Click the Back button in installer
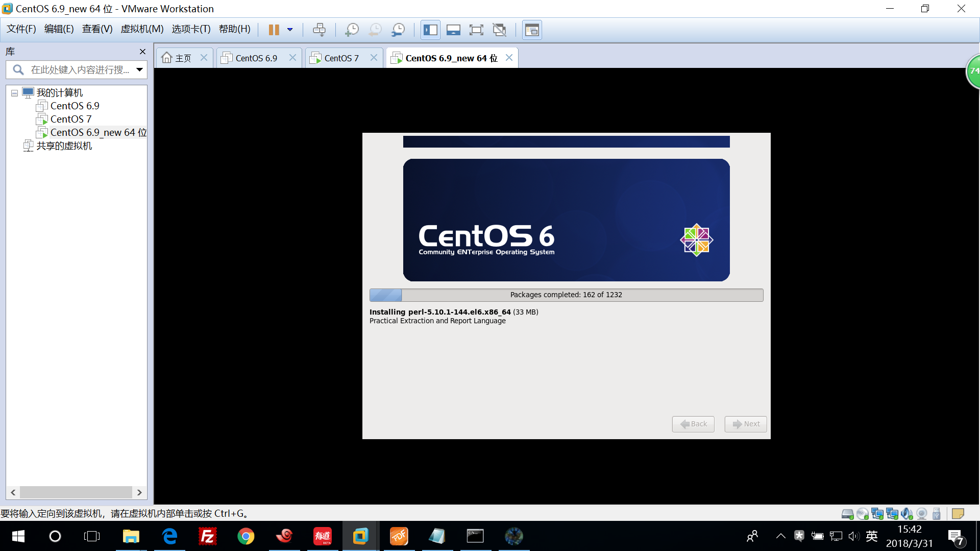 click(693, 424)
